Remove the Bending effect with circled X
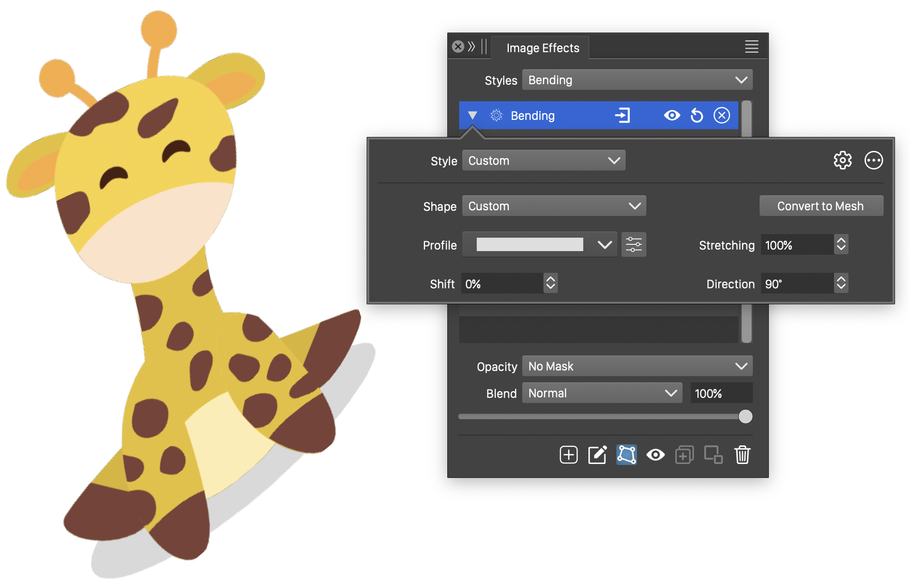The width and height of the screenshot is (909, 588). pyautogui.click(x=722, y=115)
